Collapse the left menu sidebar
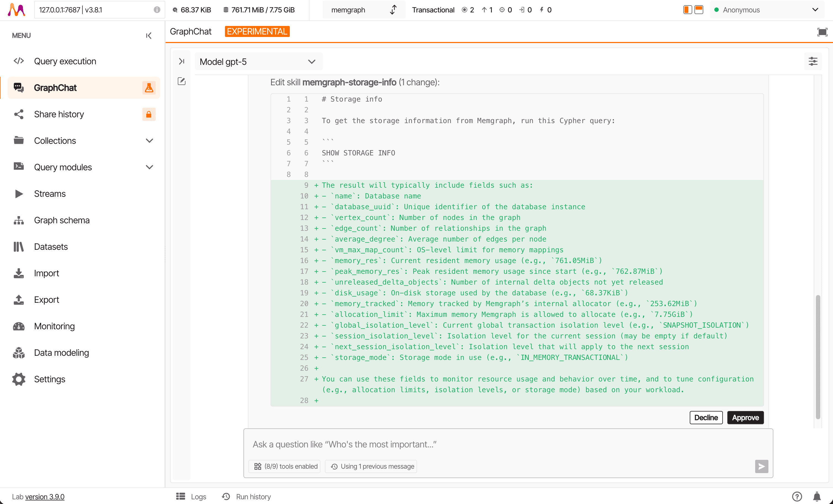 point(148,36)
